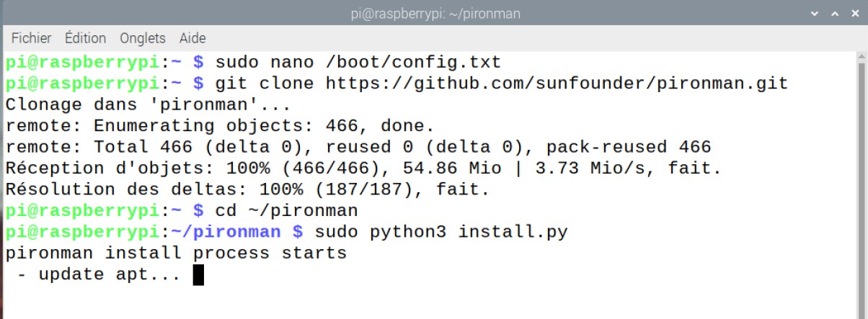The image size is (868, 319).
Task: Close the terminal window
Action: (x=854, y=14)
